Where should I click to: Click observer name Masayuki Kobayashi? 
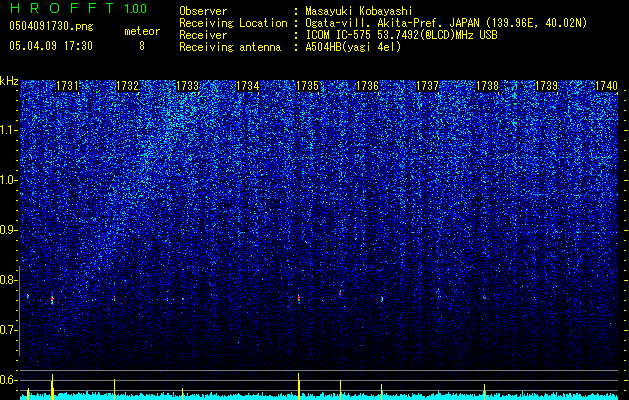[358, 11]
